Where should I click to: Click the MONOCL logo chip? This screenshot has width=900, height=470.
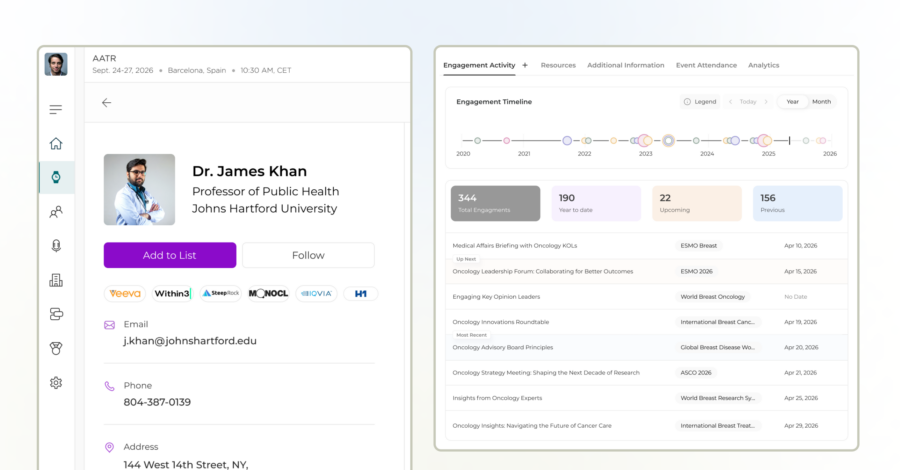268,293
